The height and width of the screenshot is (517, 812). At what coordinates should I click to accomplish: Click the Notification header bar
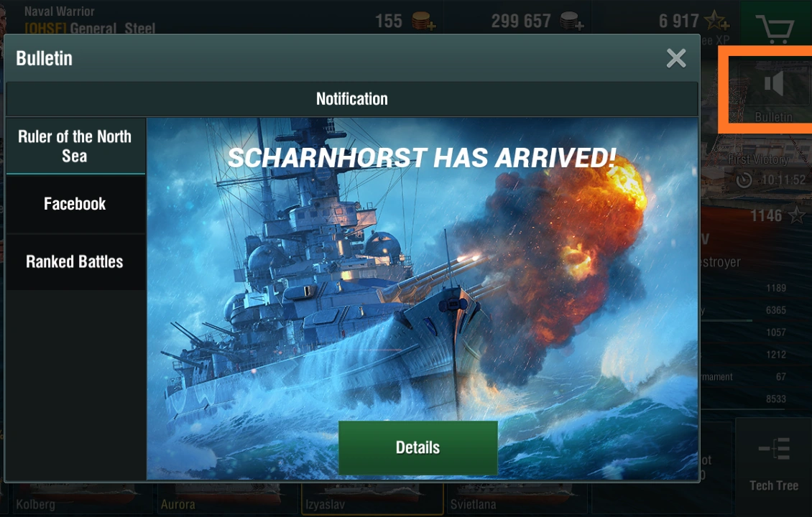click(x=352, y=99)
